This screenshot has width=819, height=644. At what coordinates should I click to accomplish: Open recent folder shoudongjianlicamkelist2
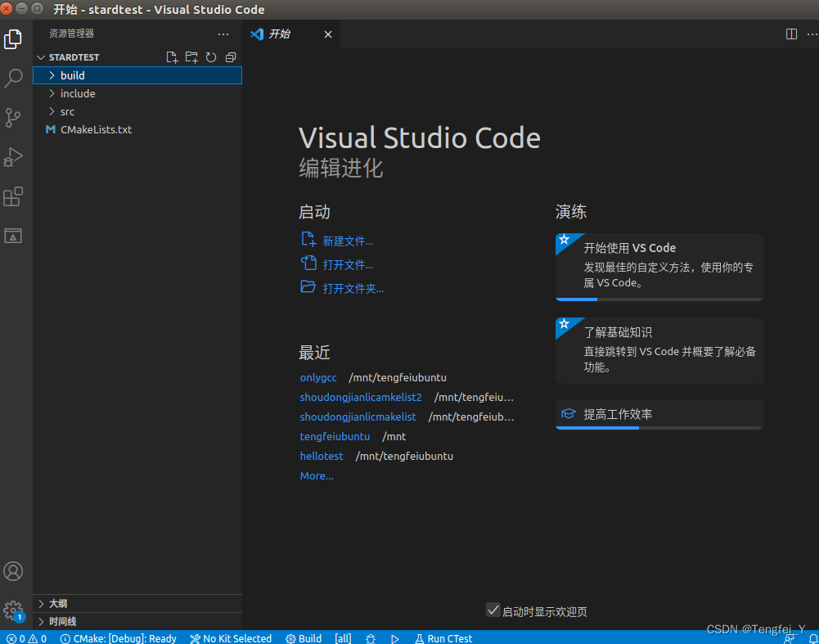[x=360, y=397]
